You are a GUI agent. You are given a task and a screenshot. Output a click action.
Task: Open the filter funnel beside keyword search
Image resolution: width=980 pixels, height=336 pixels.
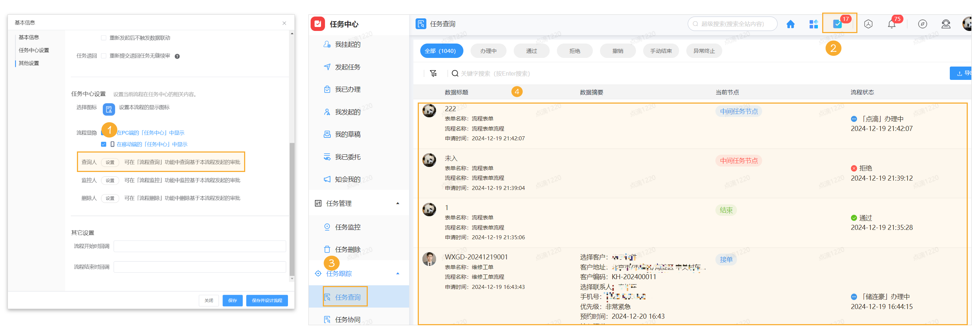click(x=433, y=73)
